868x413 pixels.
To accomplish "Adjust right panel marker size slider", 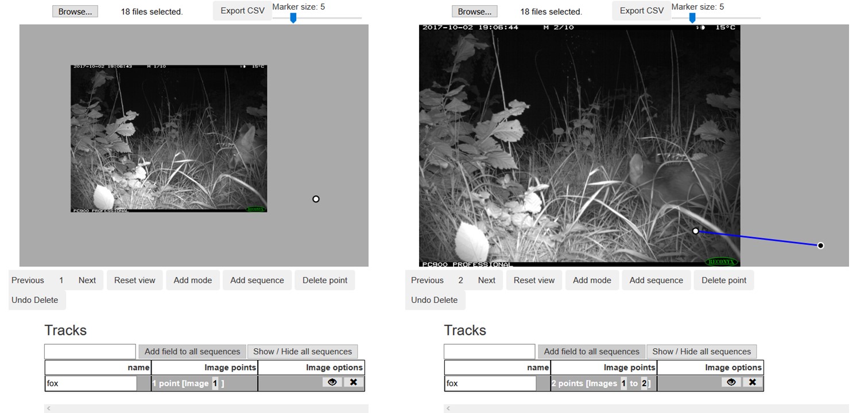I will pos(692,18).
